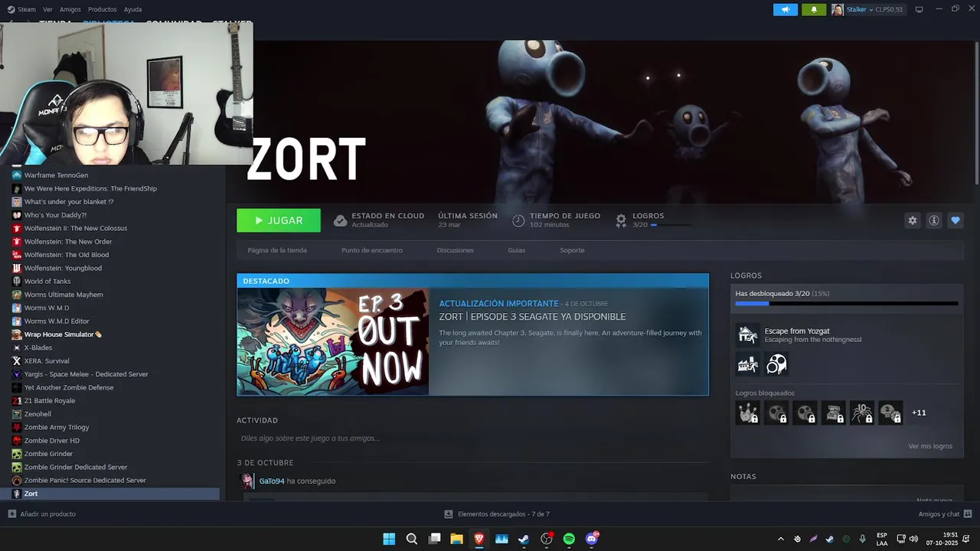Open File Explorer from the taskbar
The image size is (980, 551).
(456, 539)
